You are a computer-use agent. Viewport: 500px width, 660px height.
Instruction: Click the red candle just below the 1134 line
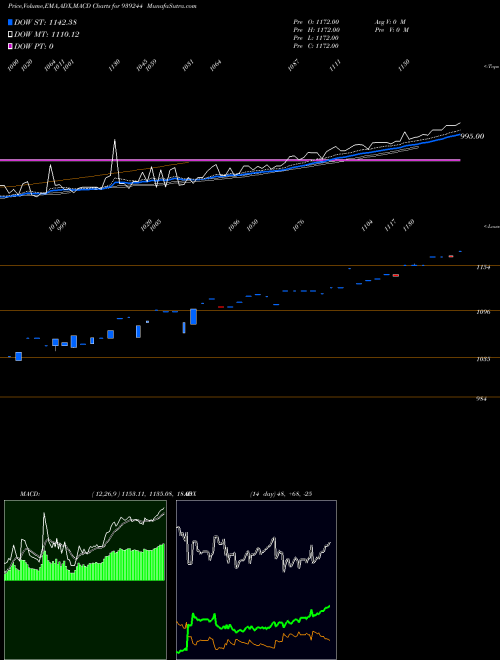click(x=396, y=275)
